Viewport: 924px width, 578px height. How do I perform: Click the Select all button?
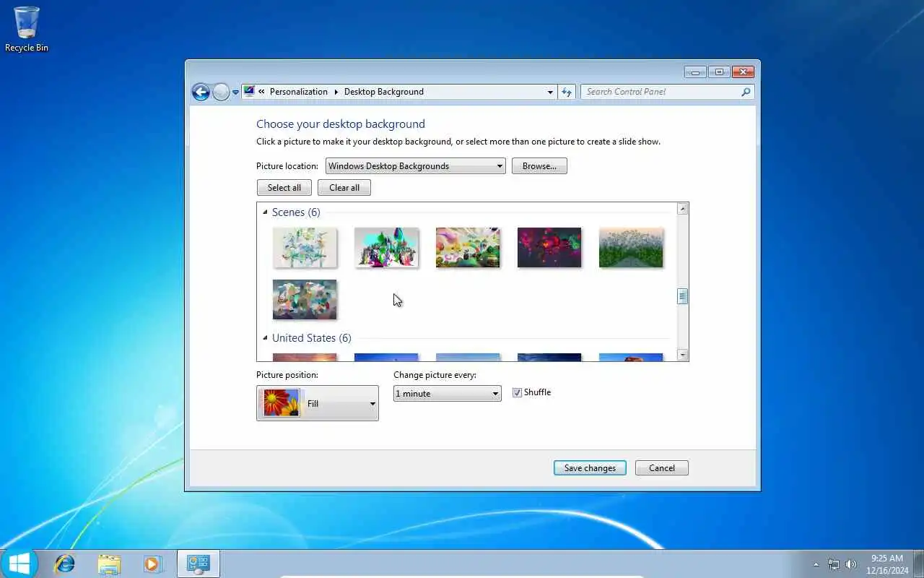pos(284,188)
